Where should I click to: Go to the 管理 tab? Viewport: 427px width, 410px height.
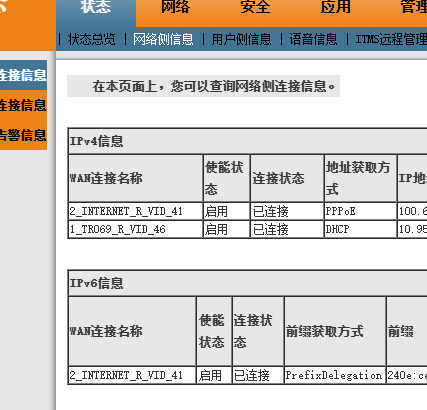(x=413, y=7)
